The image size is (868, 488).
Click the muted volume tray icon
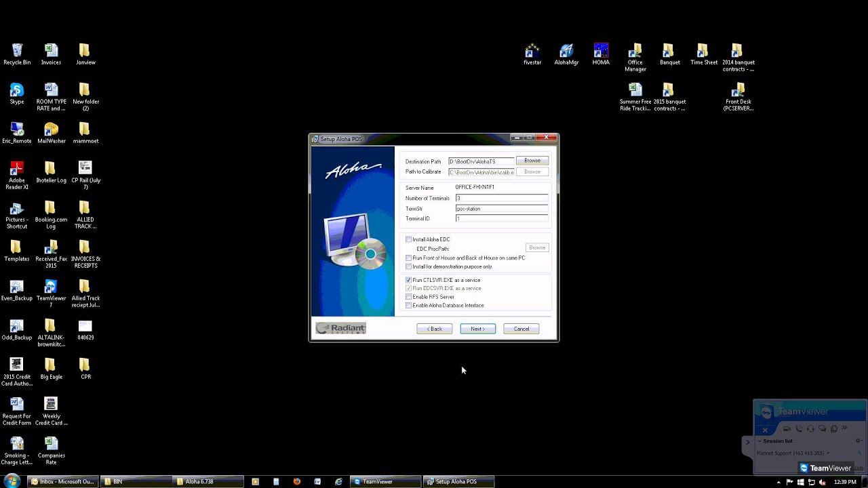coord(822,482)
